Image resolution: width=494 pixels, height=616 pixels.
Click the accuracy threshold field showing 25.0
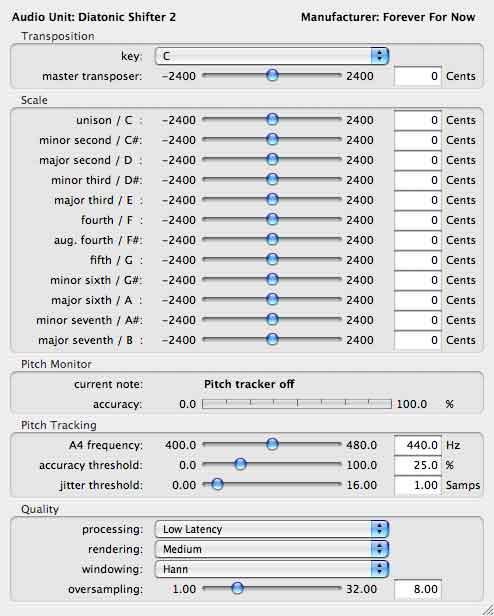[x=418, y=466]
